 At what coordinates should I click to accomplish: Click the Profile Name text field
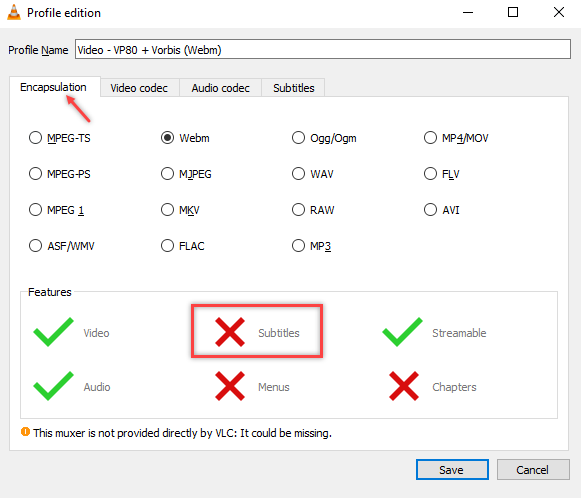(x=323, y=49)
